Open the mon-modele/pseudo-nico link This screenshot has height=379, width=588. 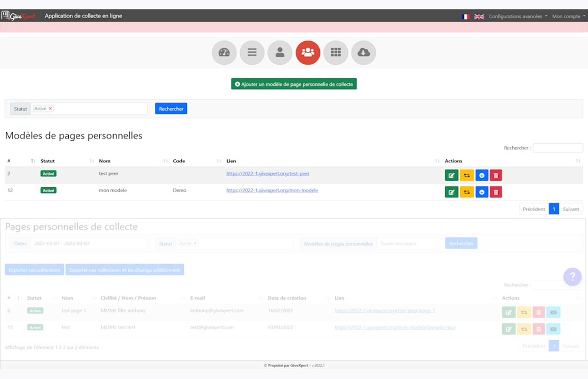tap(395, 327)
